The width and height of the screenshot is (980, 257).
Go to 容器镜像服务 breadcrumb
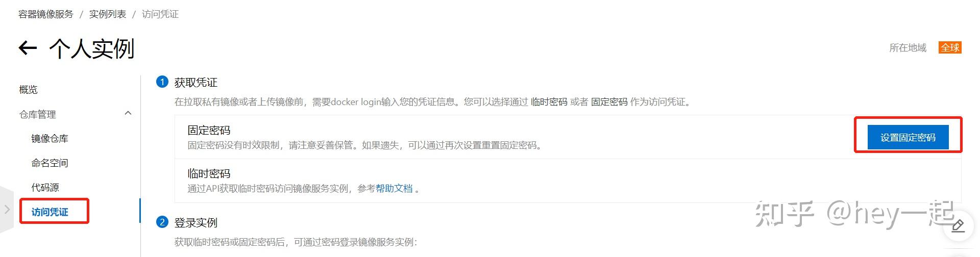pos(46,14)
